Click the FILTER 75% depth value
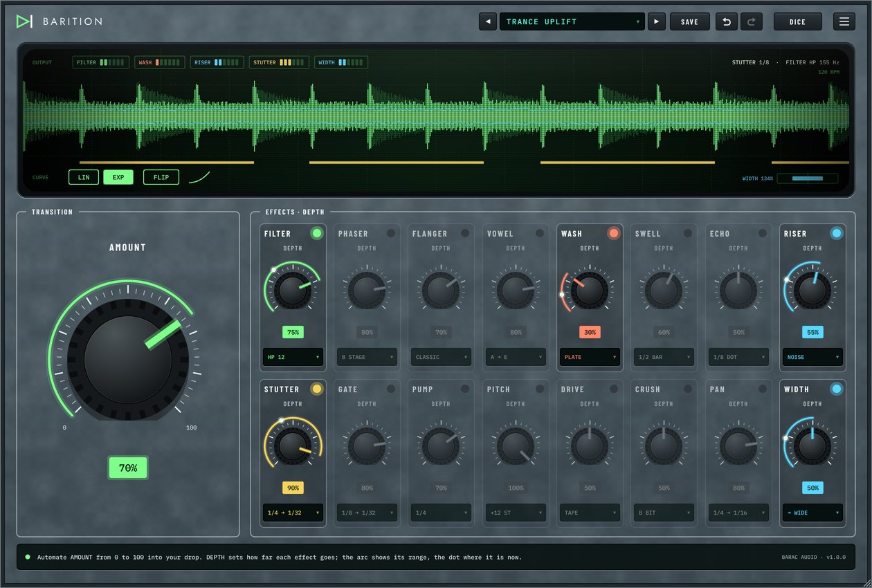Image resolution: width=872 pixels, height=588 pixels. [293, 332]
